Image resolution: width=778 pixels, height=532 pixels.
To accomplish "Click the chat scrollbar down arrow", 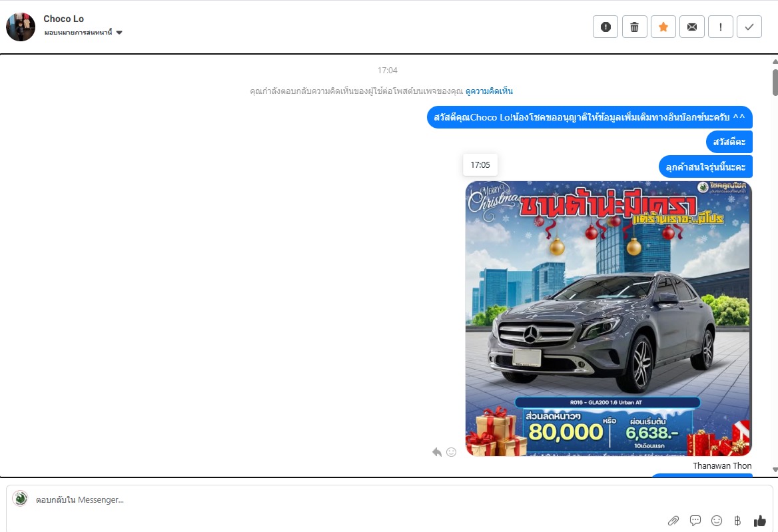I will point(774,470).
